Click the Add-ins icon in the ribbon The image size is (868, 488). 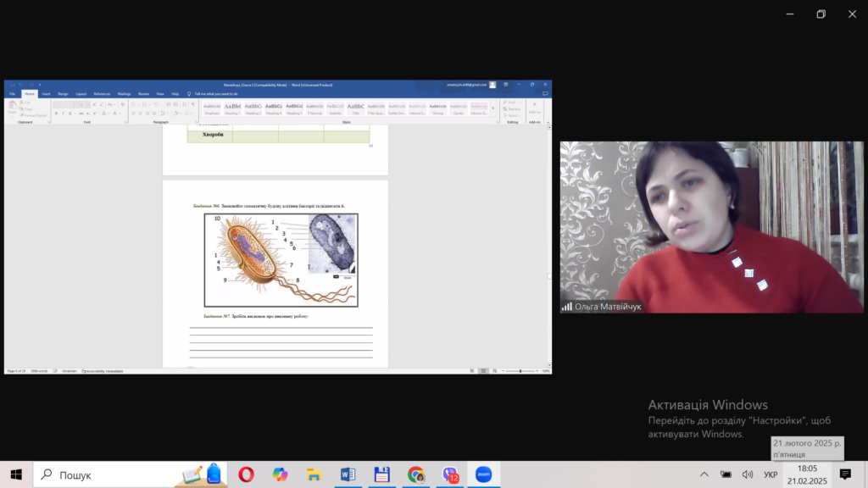pos(534,108)
